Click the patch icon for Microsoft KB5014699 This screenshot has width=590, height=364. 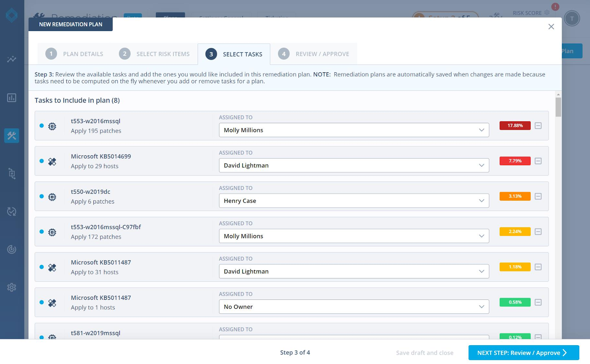click(52, 162)
